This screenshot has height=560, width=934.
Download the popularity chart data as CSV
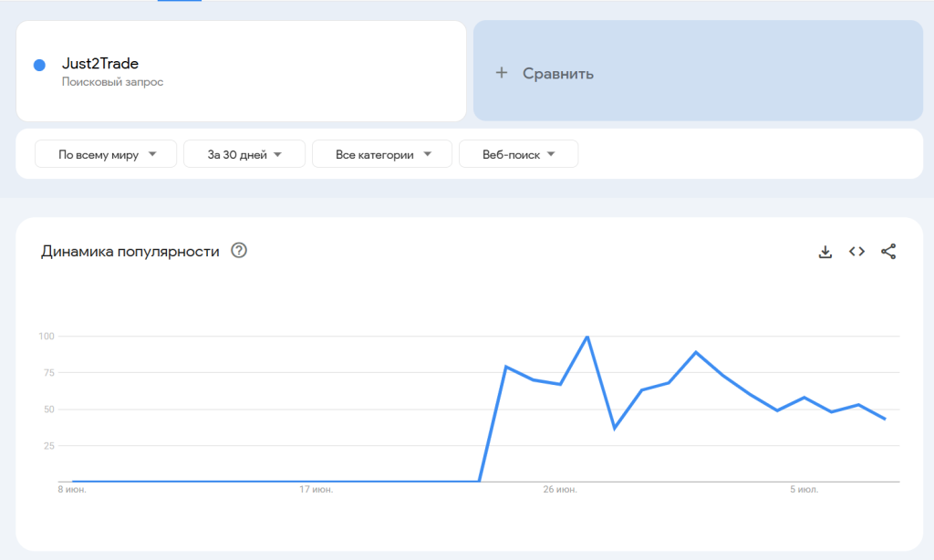pyautogui.click(x=825, y=252)
